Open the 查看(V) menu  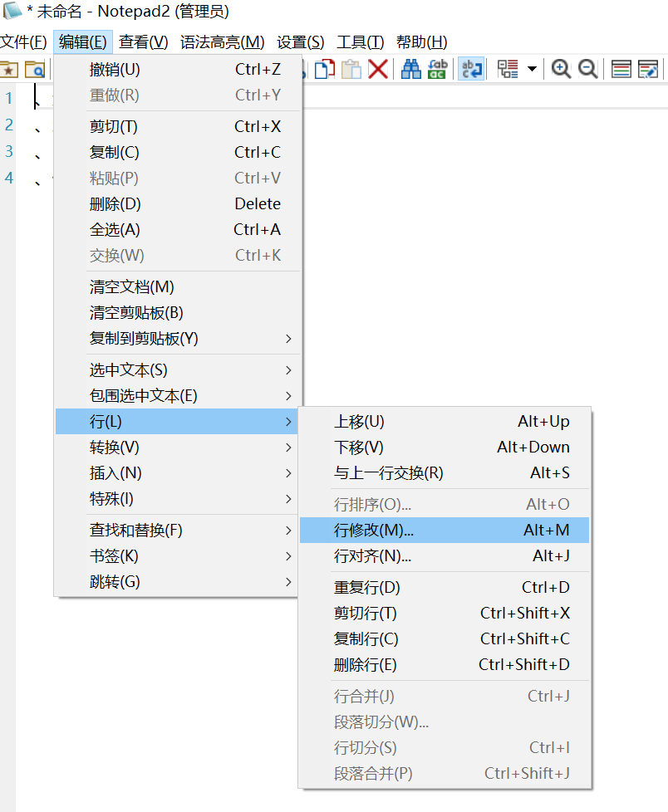click(143, 42)
